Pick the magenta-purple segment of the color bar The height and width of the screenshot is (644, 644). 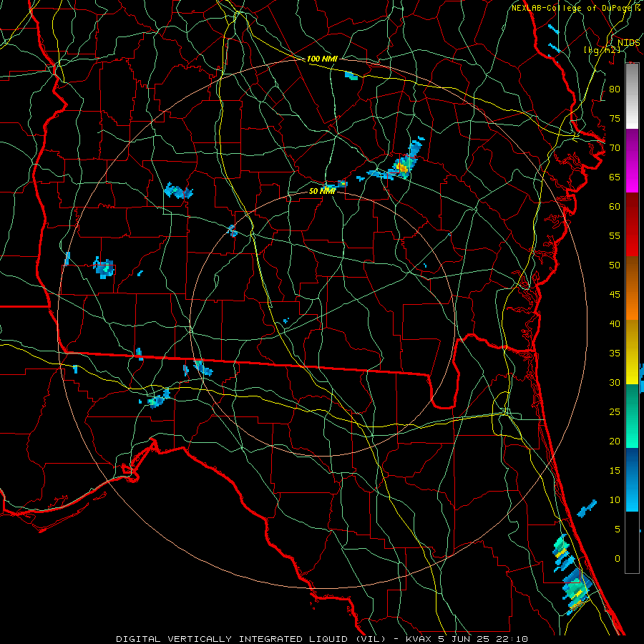click(x=632, y=161)
